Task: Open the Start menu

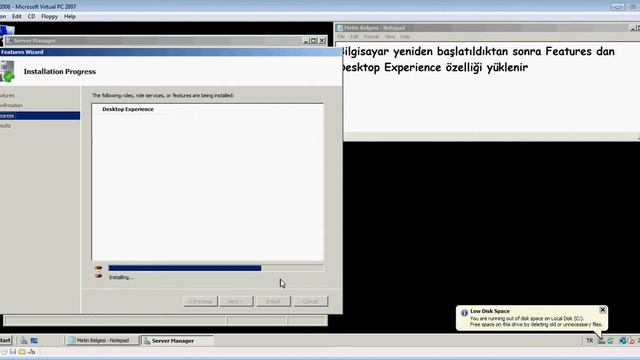Action: click(x=5, y=340)
